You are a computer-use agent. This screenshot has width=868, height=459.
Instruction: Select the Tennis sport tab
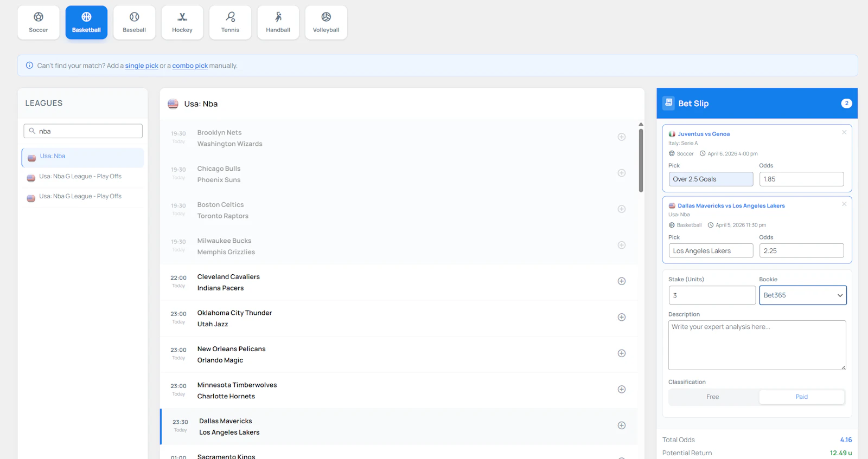point(230,23)
